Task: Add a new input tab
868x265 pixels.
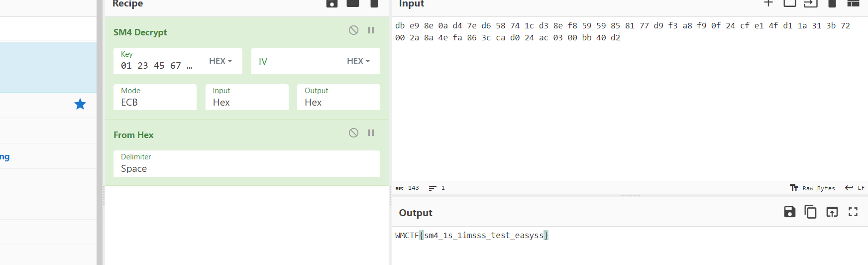Action: click(x=768, y=3)
